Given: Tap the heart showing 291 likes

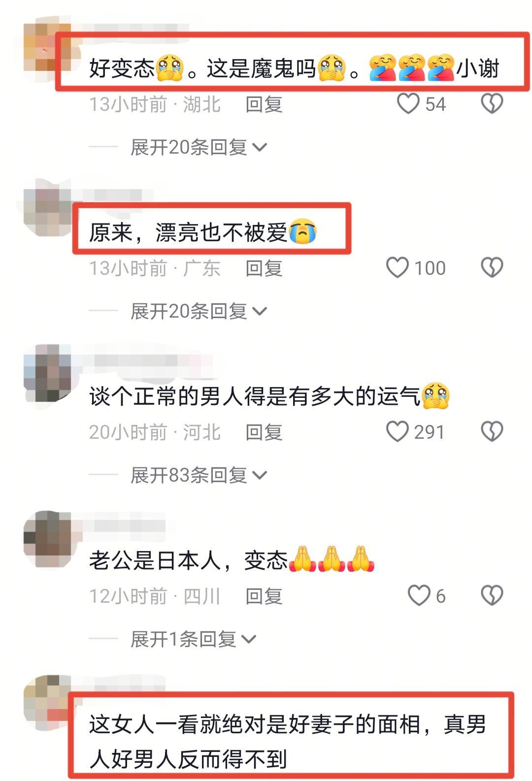Looking at the screenshot, I should tap(397, 432).
